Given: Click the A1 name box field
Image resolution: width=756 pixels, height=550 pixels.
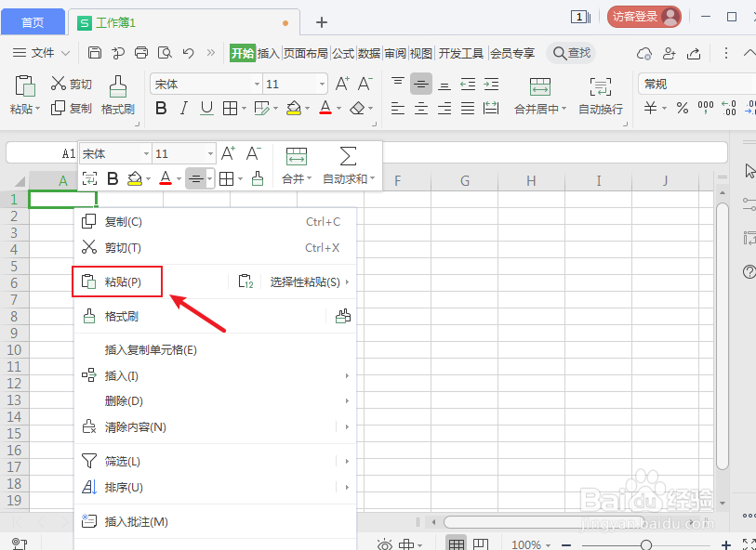Looking at the screenshot, I should coord(42,151).
